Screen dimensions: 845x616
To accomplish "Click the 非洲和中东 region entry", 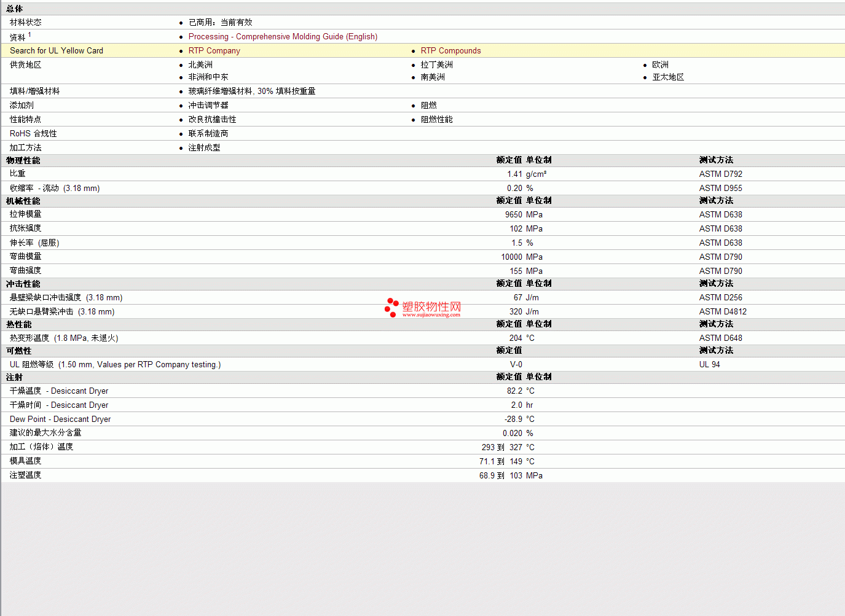I will [x=208, y=77].
